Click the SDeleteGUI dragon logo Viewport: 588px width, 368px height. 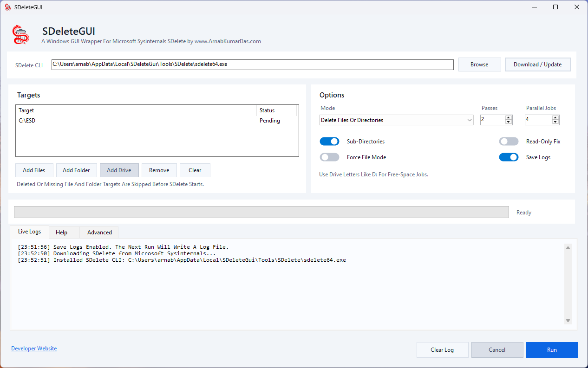tap(20, 34)
